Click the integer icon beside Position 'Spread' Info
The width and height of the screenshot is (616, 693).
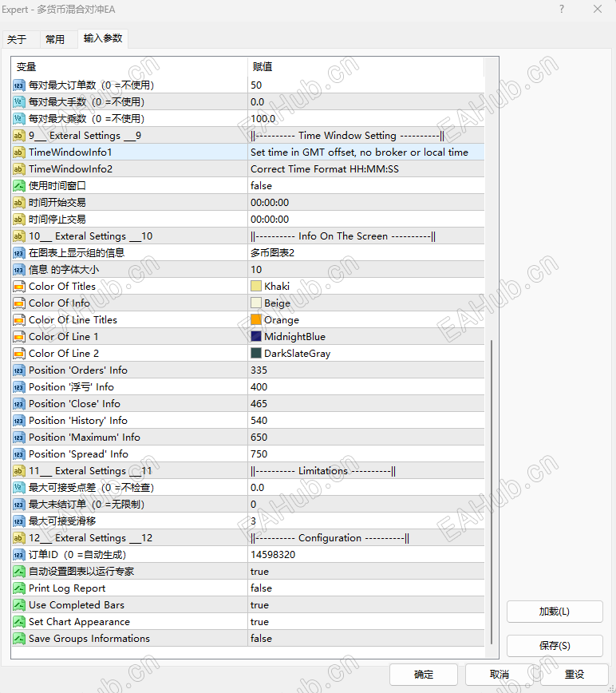18,454
